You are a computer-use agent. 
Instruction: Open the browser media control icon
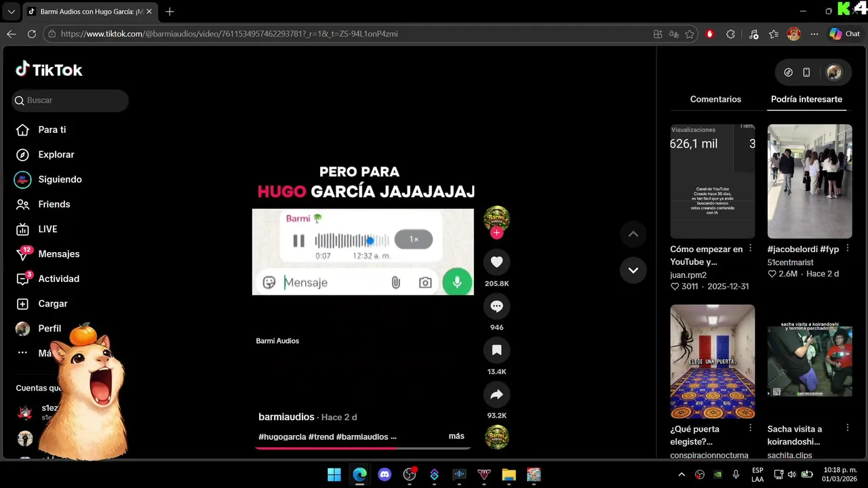(x=753, y=34)
